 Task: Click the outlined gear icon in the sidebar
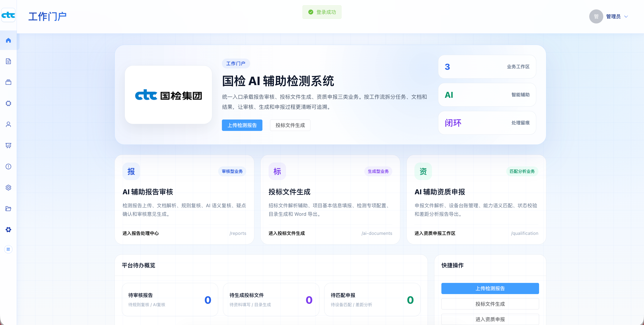pos(8,187)
